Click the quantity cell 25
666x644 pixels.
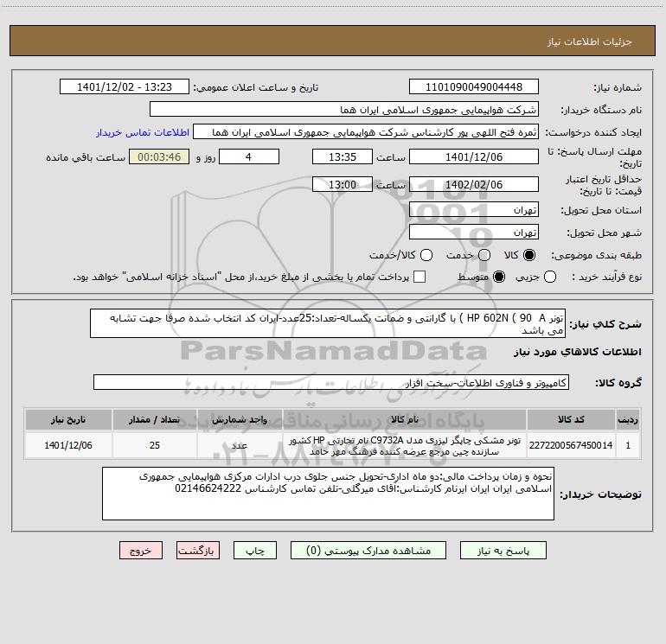point(155,445)
